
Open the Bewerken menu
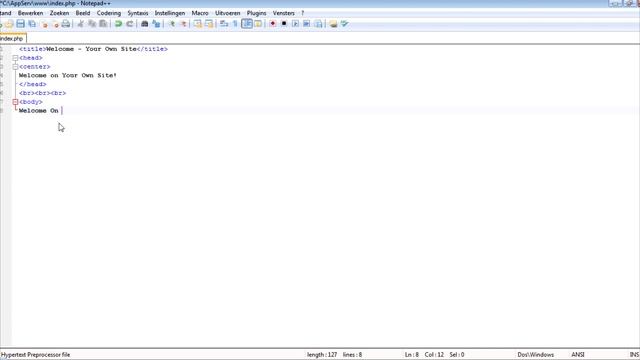pyautogui.click(x=30, y=13)
